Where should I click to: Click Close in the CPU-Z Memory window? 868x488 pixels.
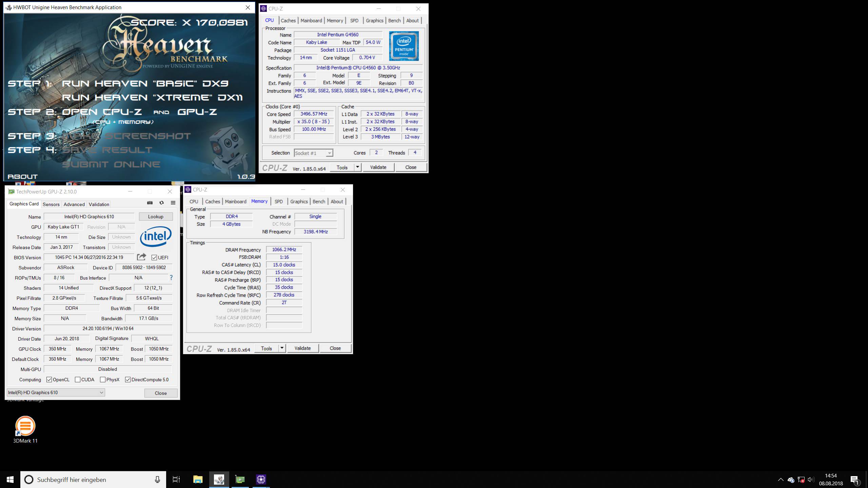tap(335, 348)
